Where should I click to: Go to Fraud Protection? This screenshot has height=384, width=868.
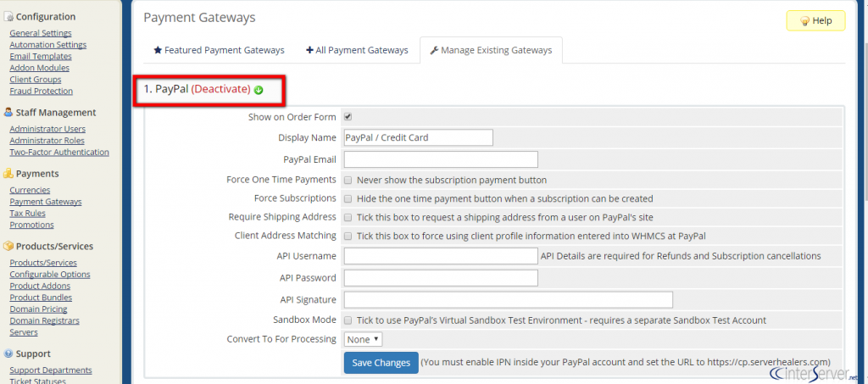coord(41,92)
